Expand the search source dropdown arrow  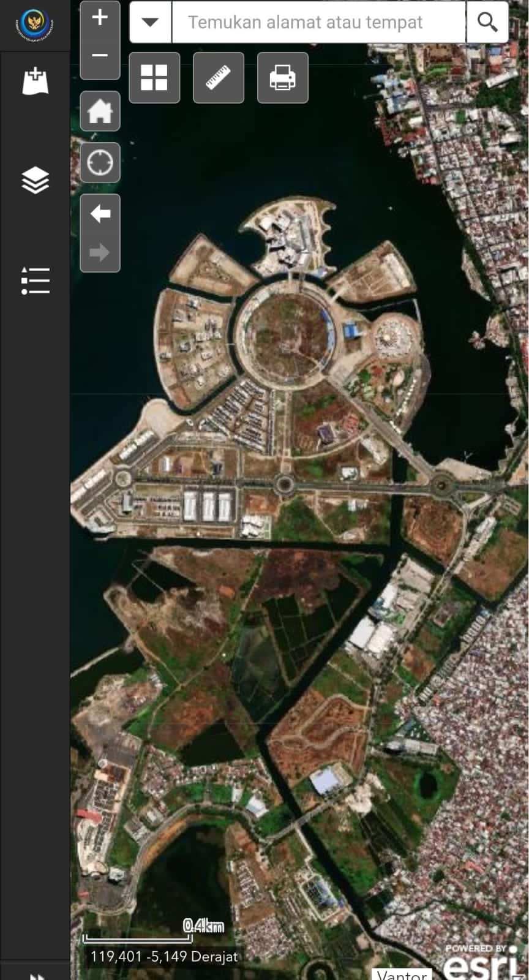click(151, 22)
